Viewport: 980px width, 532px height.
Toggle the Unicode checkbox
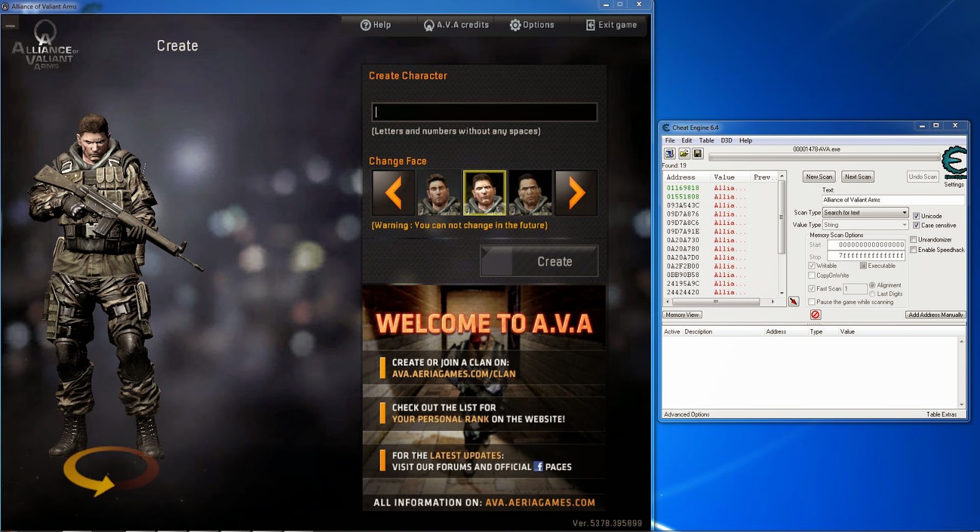(916, 216)
